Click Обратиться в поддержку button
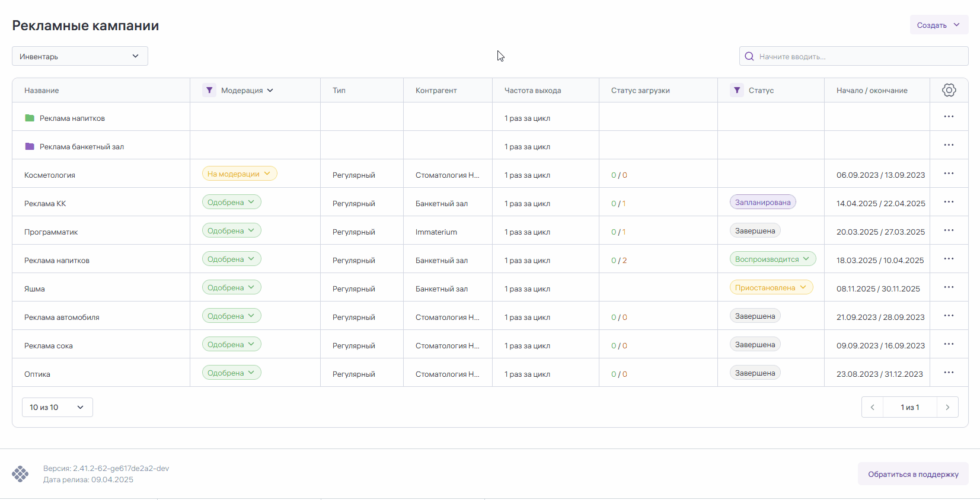 [x=912, y=474]
